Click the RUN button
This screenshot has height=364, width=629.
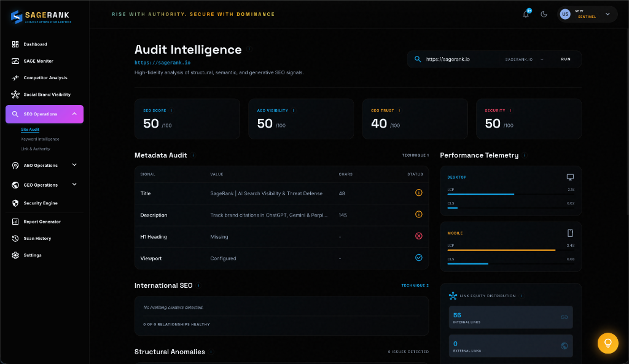pyautogui.click(x=566, y=60)
